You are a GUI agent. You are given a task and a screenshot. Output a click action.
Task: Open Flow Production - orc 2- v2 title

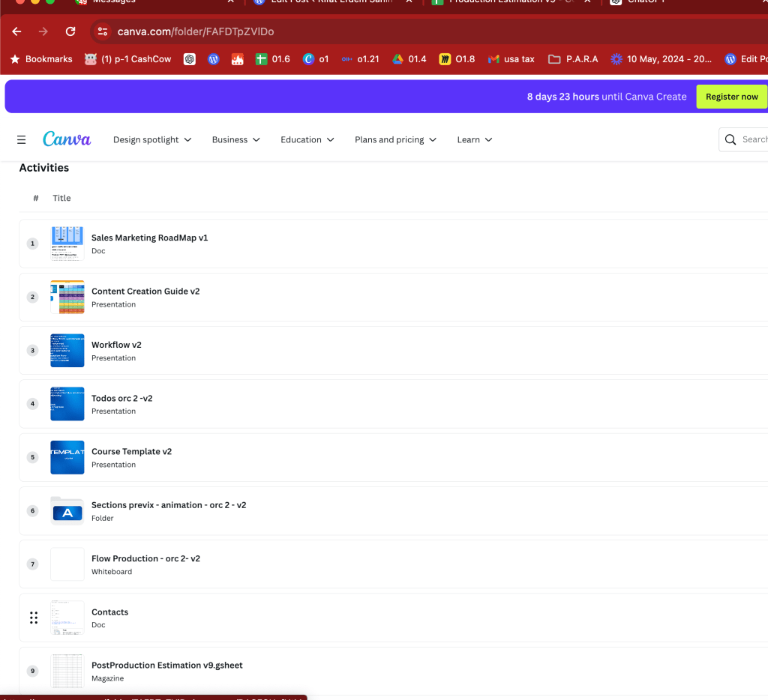145,558
